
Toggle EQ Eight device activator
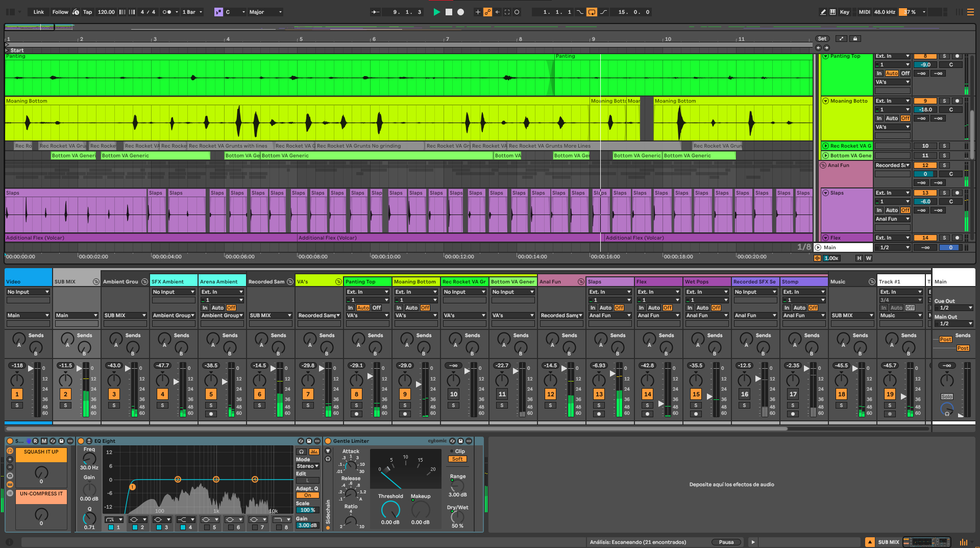[x=81, y=441]
